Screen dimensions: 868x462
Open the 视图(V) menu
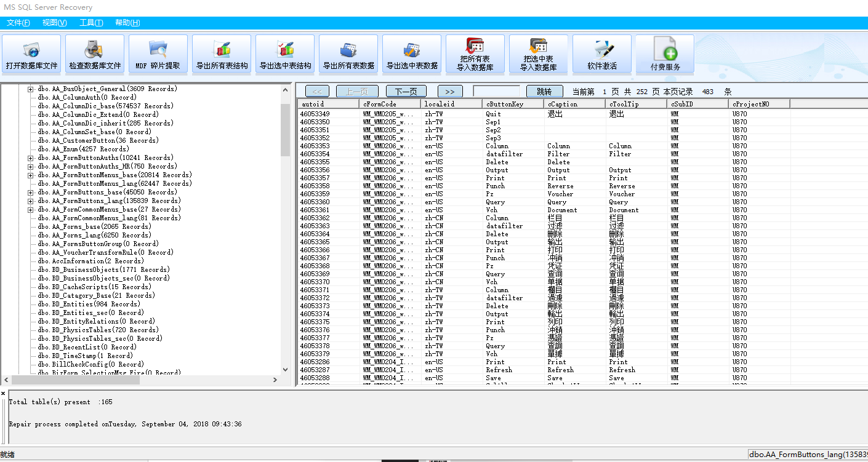point(55,23)
